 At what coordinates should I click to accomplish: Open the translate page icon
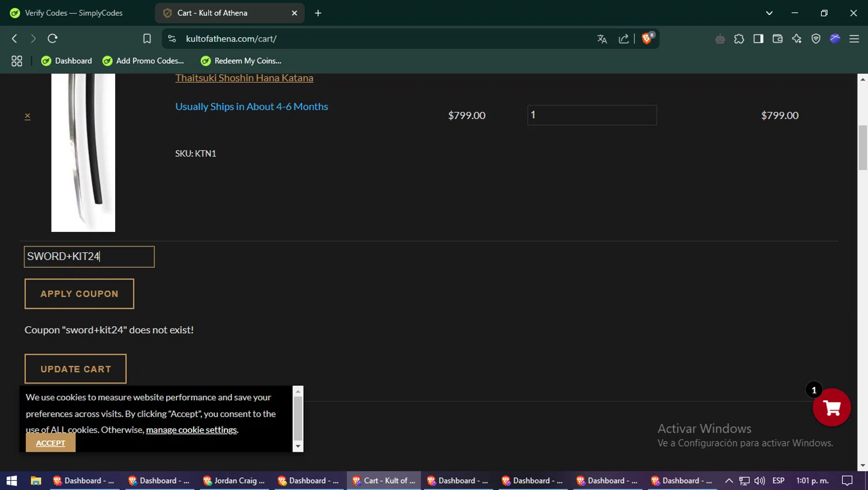602,39
